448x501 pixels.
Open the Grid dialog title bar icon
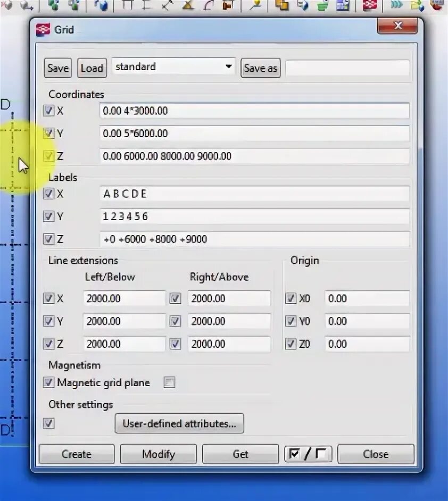tap(43, 30)
